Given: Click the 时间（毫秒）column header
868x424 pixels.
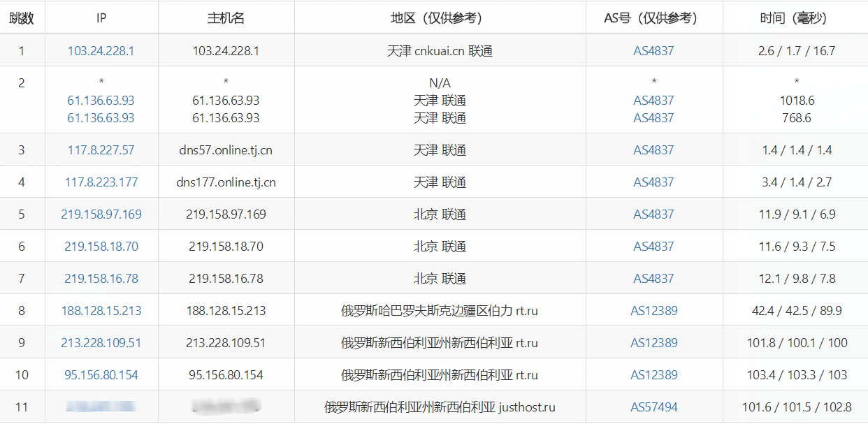Looking at the screenshot, I should [796, 18].
